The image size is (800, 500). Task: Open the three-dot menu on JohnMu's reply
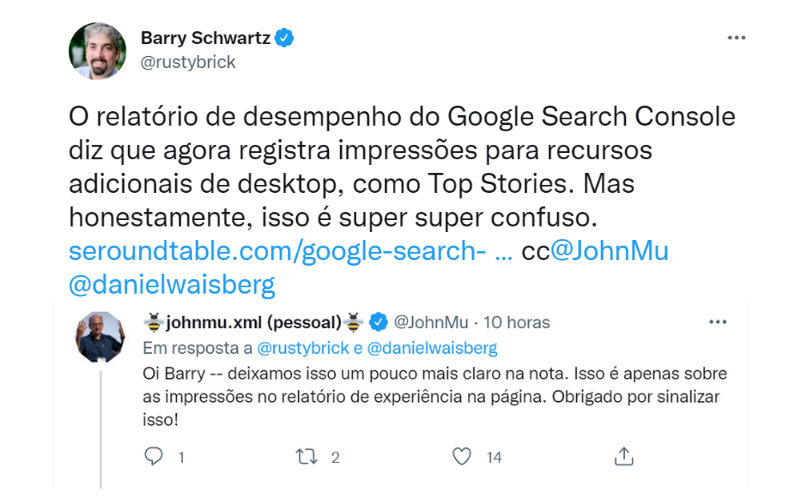pos(717,322)
